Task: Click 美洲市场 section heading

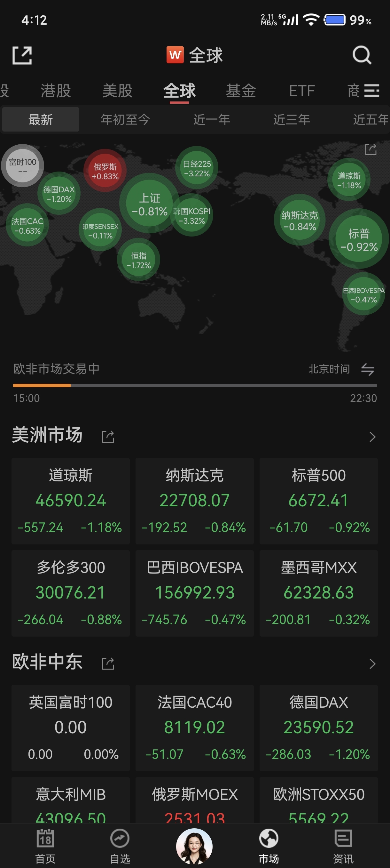Action: (47, 435)
